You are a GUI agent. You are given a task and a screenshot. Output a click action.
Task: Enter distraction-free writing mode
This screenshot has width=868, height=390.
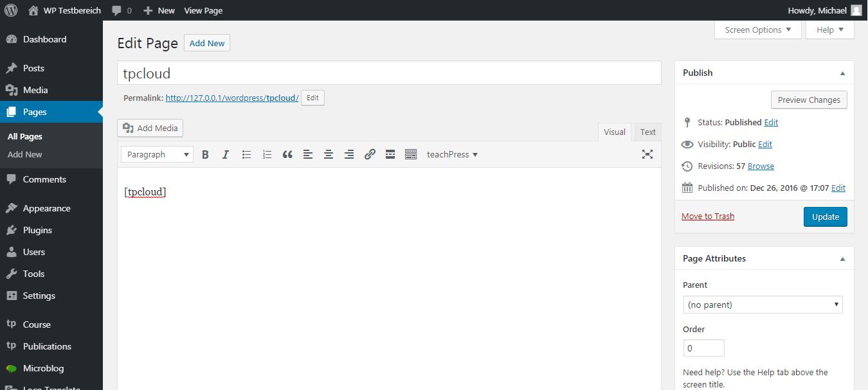[x=647, y=154]
